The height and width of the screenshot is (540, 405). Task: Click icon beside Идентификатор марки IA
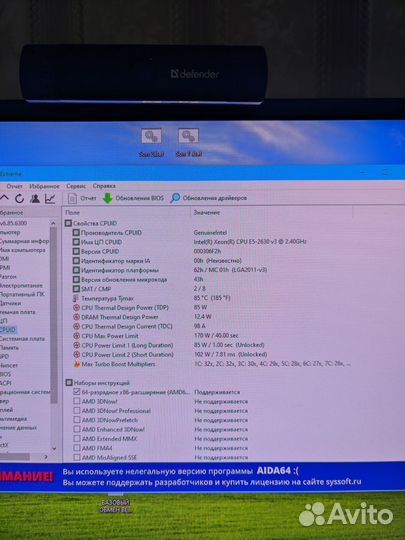click(76, 261)
